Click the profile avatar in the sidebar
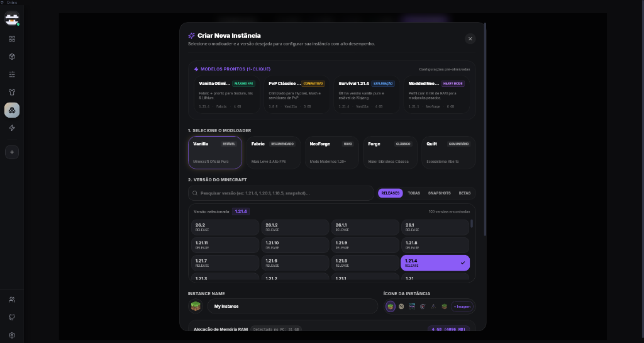This screenshot has height=343, width=644. click(12, 18)
